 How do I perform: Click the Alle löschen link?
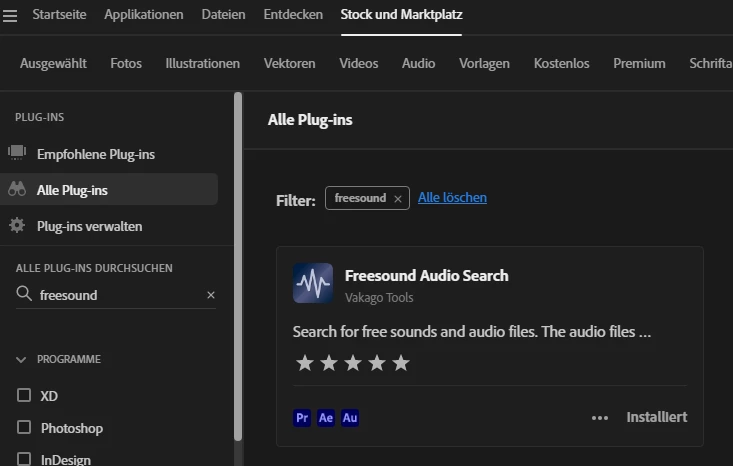point(452,198)
